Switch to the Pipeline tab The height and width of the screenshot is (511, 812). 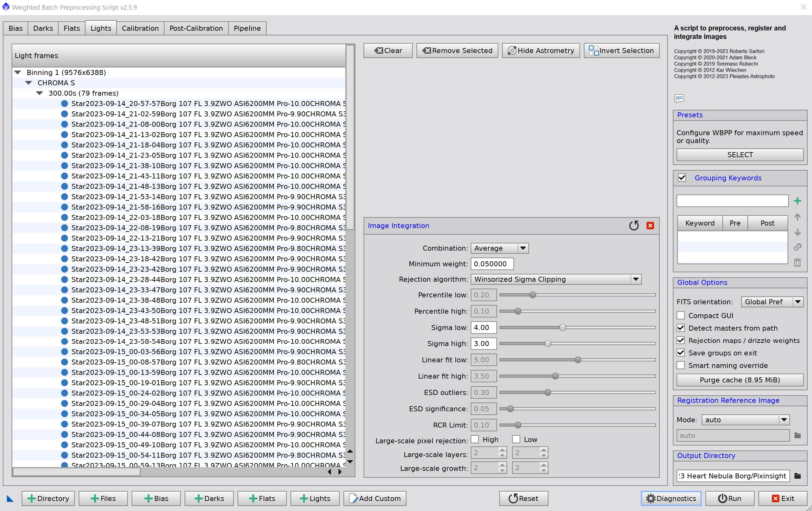coord(247,28)
